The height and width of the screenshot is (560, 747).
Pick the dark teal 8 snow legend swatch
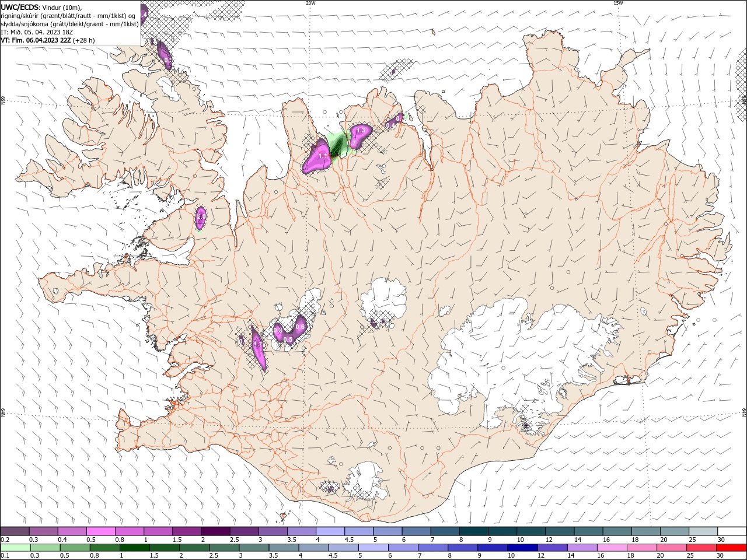pyautogui.click(x=474, y=531)
